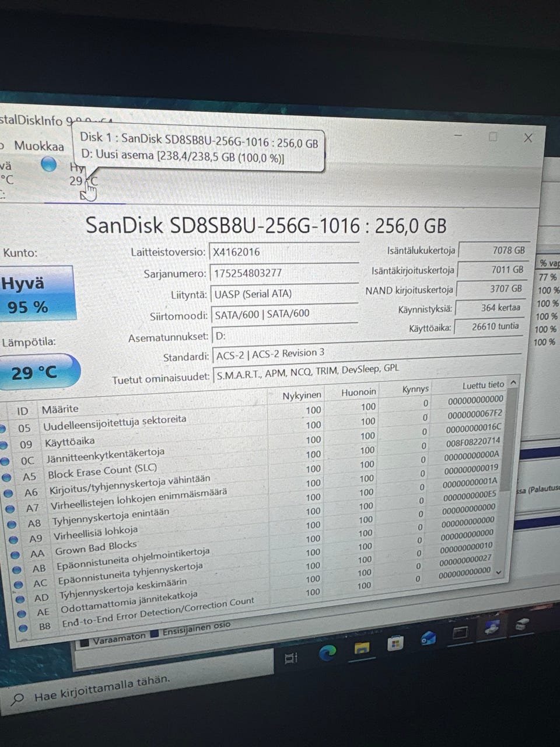Click the scroll up arrow of SMART list
Screen dimensions: 560x747
513,382
